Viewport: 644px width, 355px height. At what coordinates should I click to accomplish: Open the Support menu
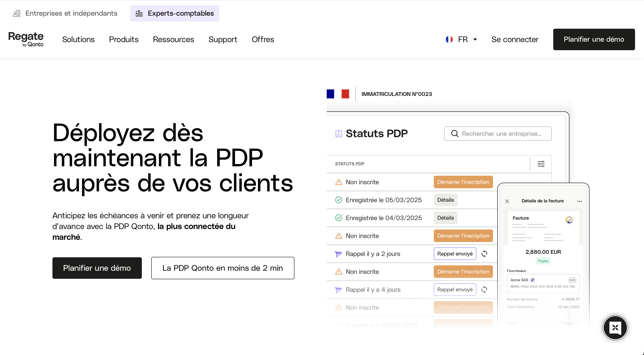pyautogui.click(x=223, y=39)
